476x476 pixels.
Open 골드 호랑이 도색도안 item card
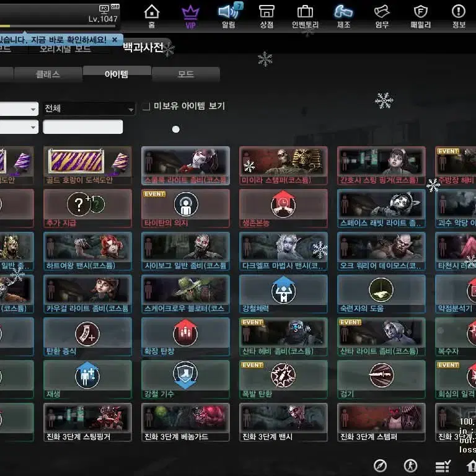point(87,165)
